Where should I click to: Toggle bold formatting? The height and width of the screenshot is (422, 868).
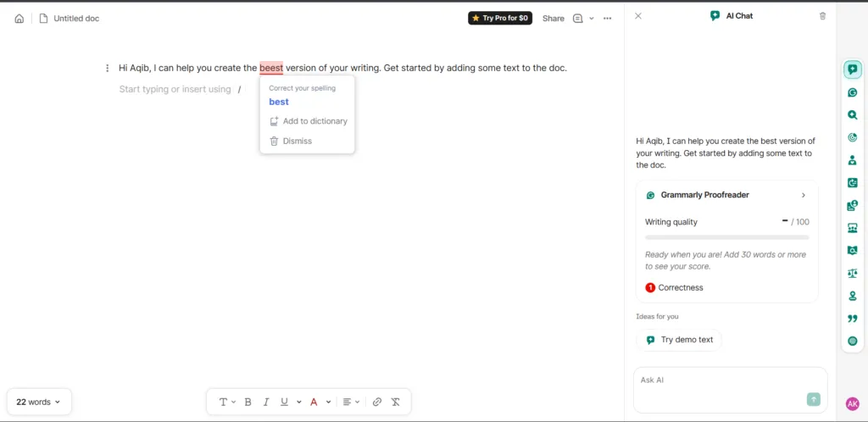pos(248,403)
